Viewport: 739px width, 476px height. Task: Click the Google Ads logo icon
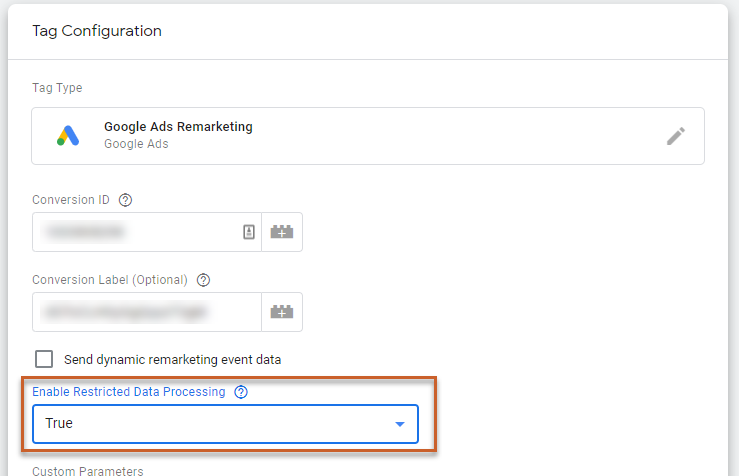pos(68,136)
